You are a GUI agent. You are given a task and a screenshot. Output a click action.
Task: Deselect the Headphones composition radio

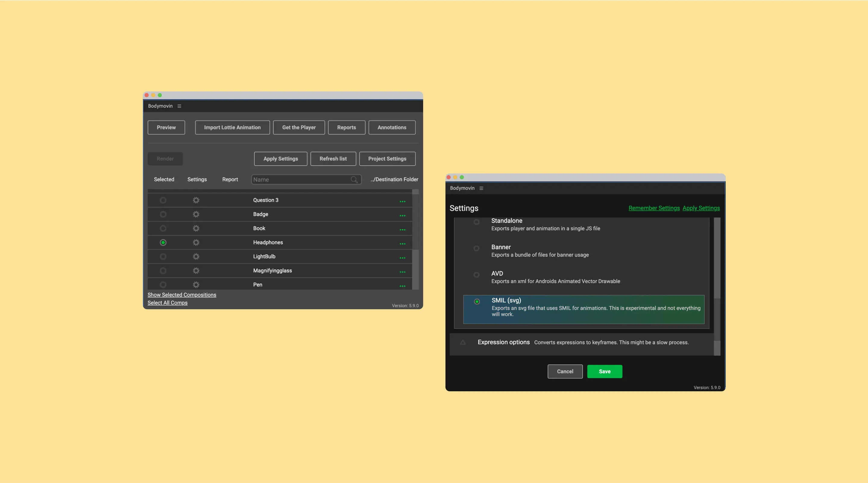(163, 243)
